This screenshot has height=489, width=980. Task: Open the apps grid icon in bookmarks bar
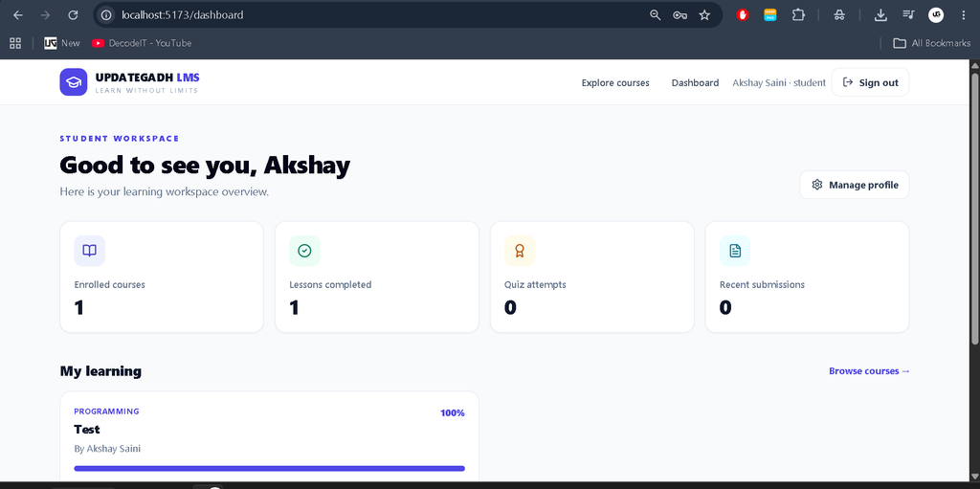tap(15, 43)
